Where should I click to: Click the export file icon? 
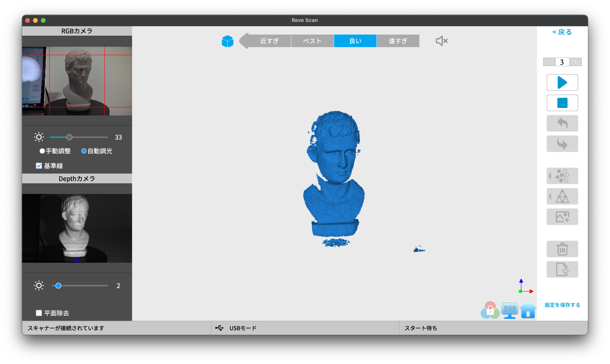pyautogui.click(x=562, y=269)
